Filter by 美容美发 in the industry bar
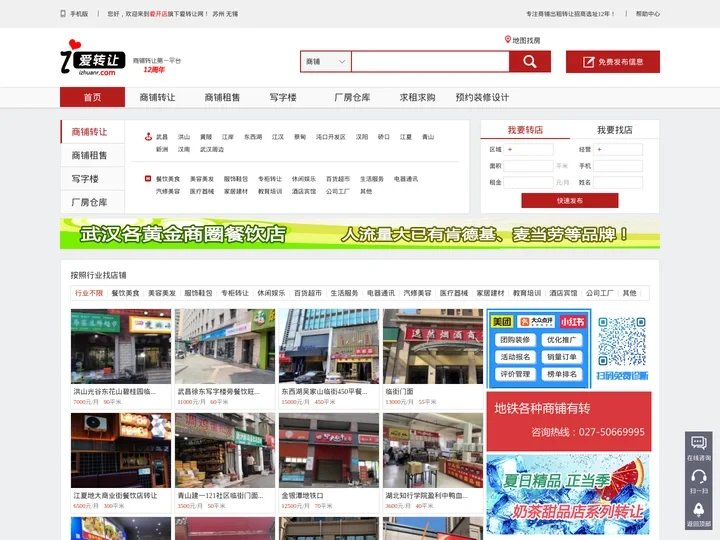720x540 pixels. (x=162, y=293)
